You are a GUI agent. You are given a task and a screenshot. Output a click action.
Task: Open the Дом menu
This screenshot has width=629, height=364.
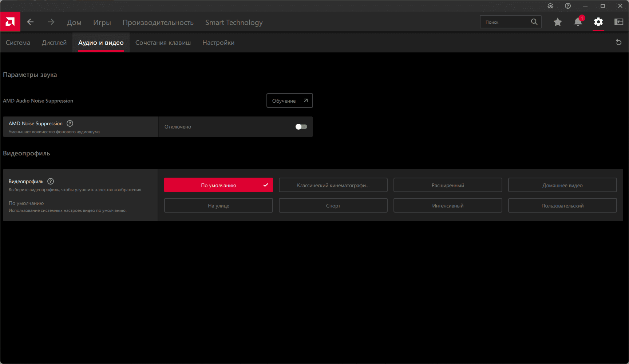74,23
